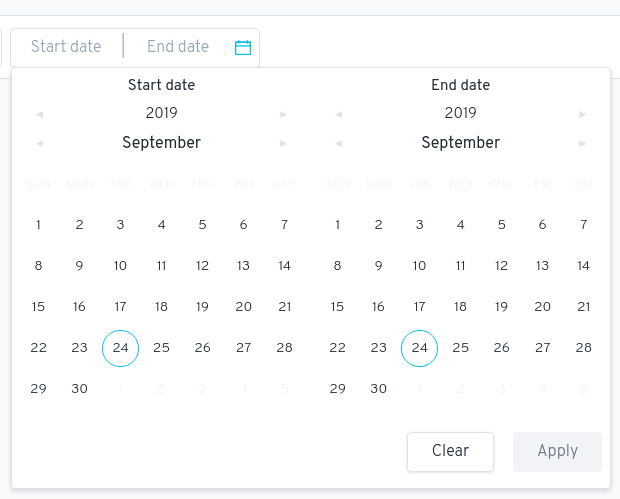This screenshot has height=499, width=620.
Task: Select September 29 in Start date calendar
Action: coord(39,389)
